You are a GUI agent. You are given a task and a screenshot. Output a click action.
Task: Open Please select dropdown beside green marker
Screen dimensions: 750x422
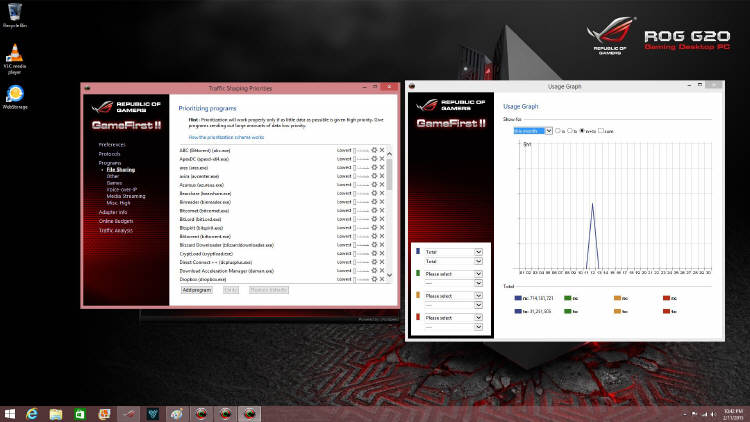coord(453,274)
